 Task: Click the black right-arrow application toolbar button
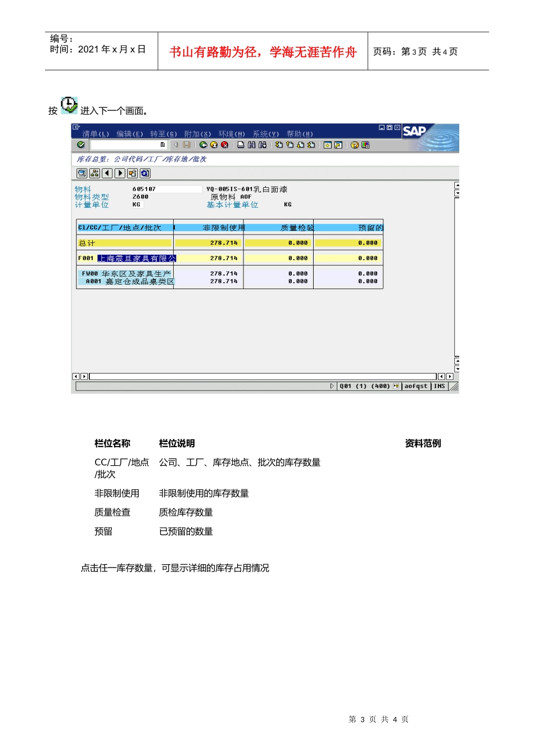[x=120, y=173]
